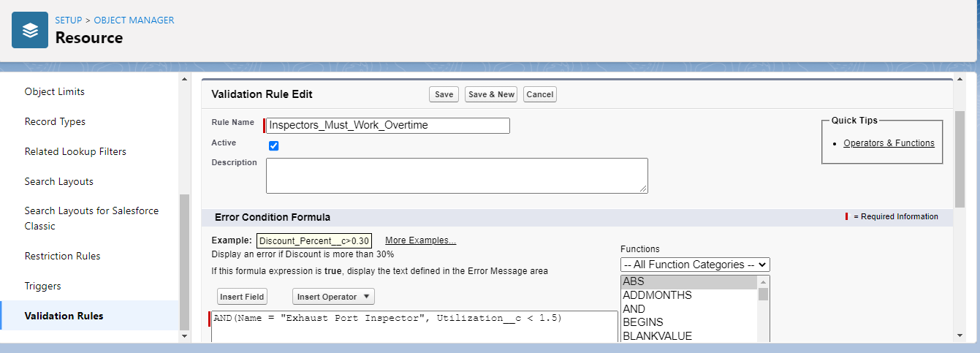
Task: Click the Resource page title
Action: coord(89,37)
